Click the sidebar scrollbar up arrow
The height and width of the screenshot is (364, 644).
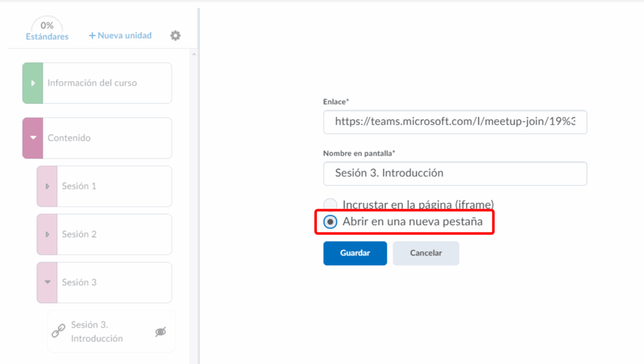194,54
